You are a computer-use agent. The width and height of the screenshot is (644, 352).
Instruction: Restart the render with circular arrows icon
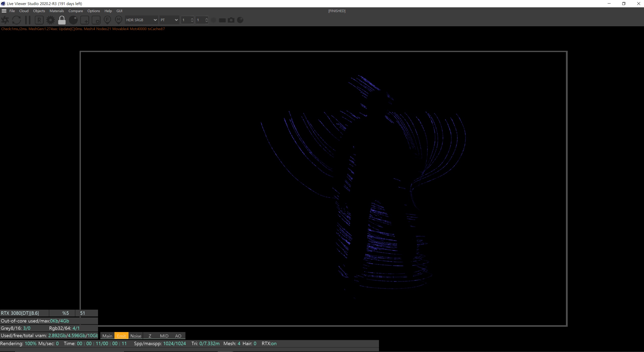point(17,20)
